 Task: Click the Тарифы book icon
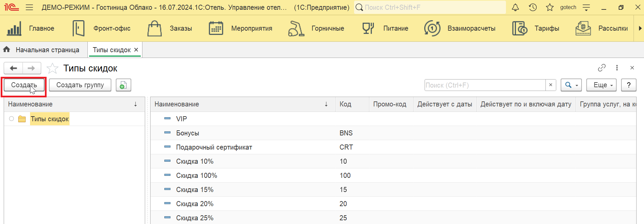coord(520,28)
